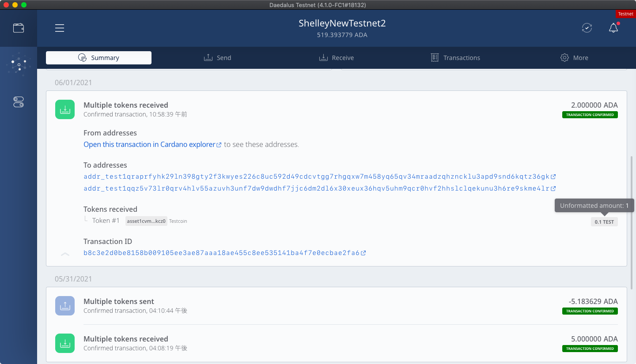Click the vertical scrollbar on the right
The width and height of the screenshot is (636, 364).
(x=632, y=221)
